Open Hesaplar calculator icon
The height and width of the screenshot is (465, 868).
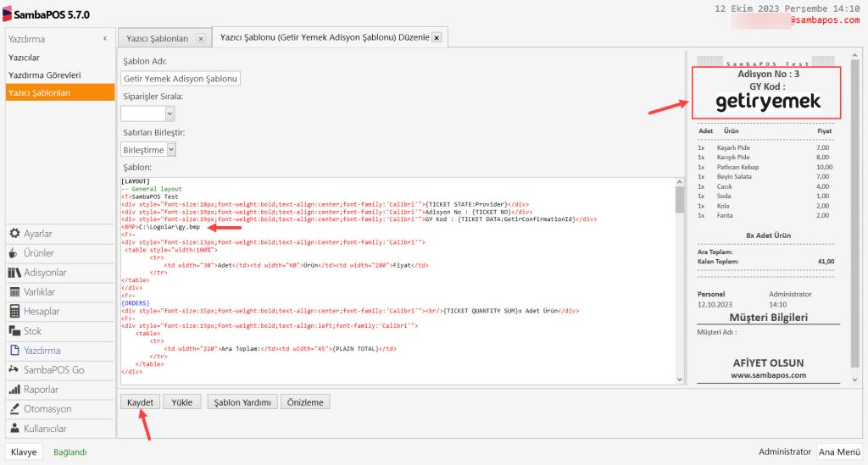pos(15,312)
